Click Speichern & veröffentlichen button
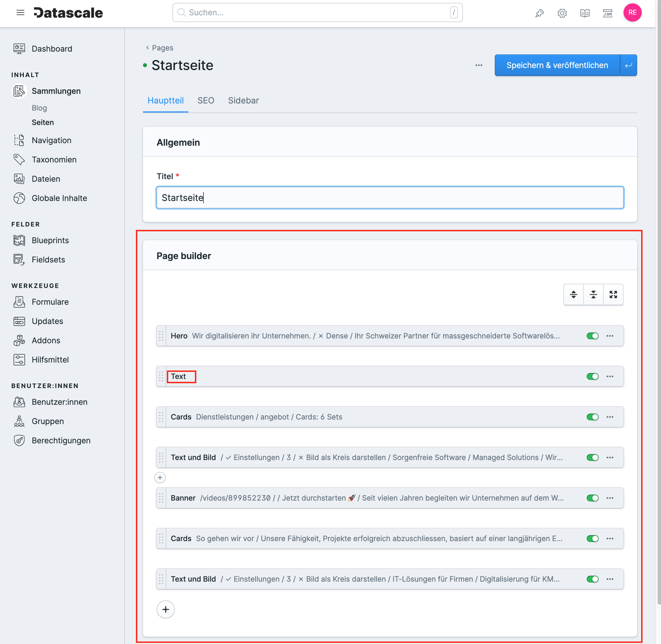The width and height of the screenshot is (661, 644). pos(557,65)
